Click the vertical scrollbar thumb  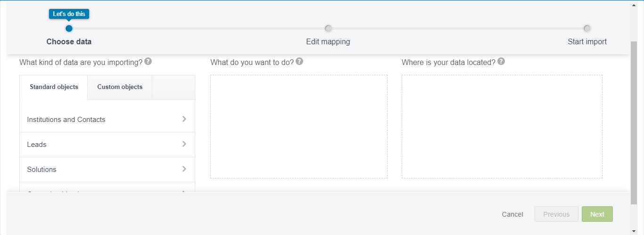tap(634, 122)
